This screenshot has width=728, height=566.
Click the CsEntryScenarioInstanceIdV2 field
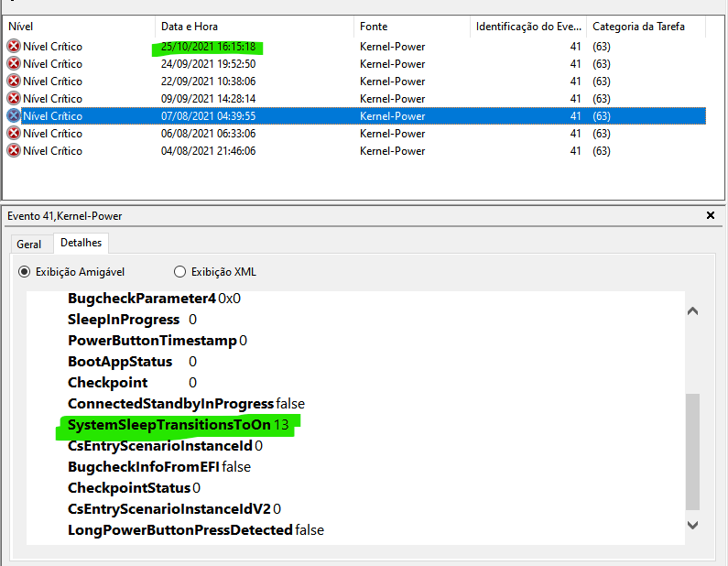[x=174, y=509]
